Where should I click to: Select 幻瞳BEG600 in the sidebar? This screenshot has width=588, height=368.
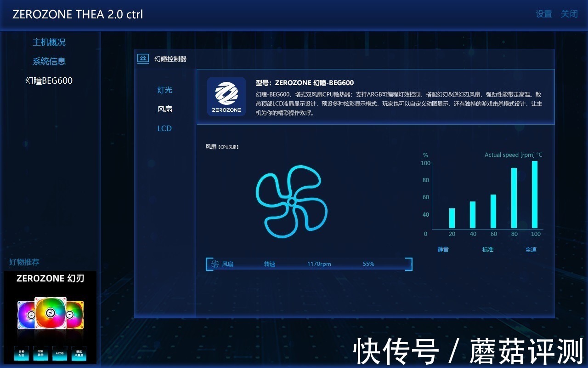[x=49, y=80]
